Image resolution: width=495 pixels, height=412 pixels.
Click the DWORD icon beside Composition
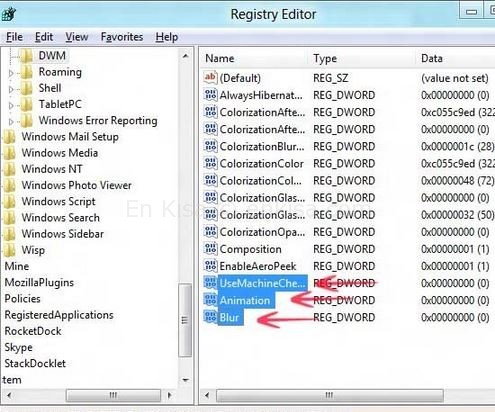pos(210,249)
